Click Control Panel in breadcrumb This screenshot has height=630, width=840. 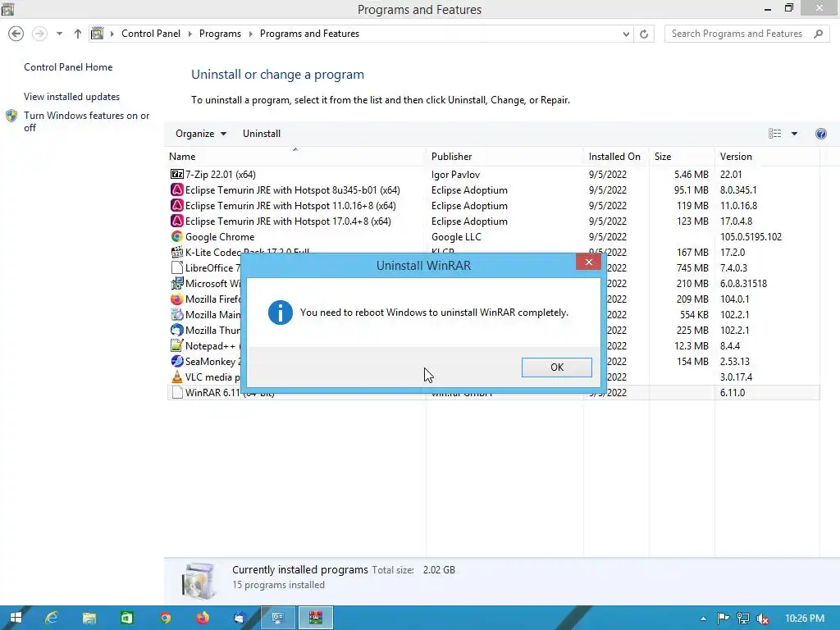point(151,33)
